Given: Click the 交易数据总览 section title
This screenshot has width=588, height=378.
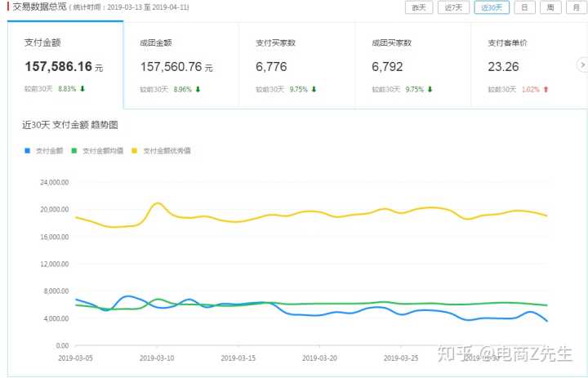Looking at the screenshot, I should [x=38, y=7].
